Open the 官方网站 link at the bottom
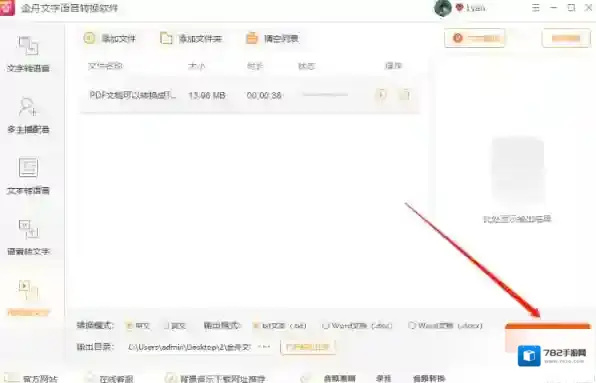 [32, 378]
